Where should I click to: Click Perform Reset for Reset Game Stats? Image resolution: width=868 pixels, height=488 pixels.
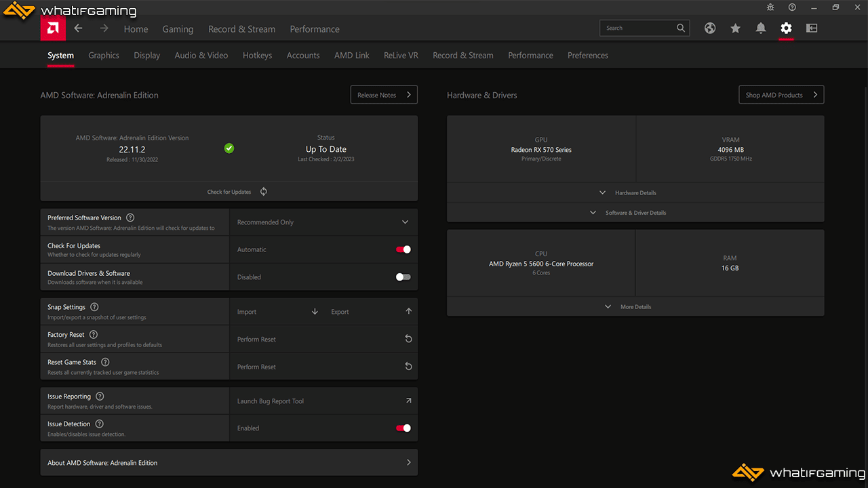click(256, 367)
